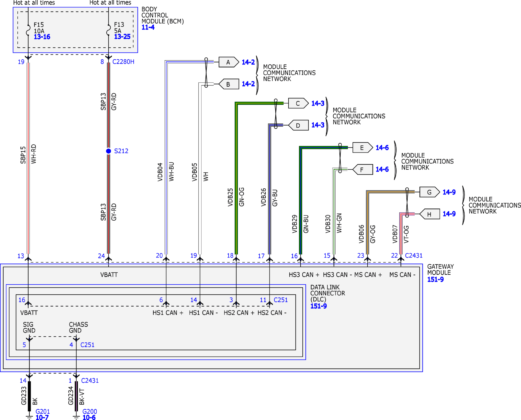Click the VDB05 circuit label
The height and width of the screenshot is (420, 521).
click(x=194, y=172)
